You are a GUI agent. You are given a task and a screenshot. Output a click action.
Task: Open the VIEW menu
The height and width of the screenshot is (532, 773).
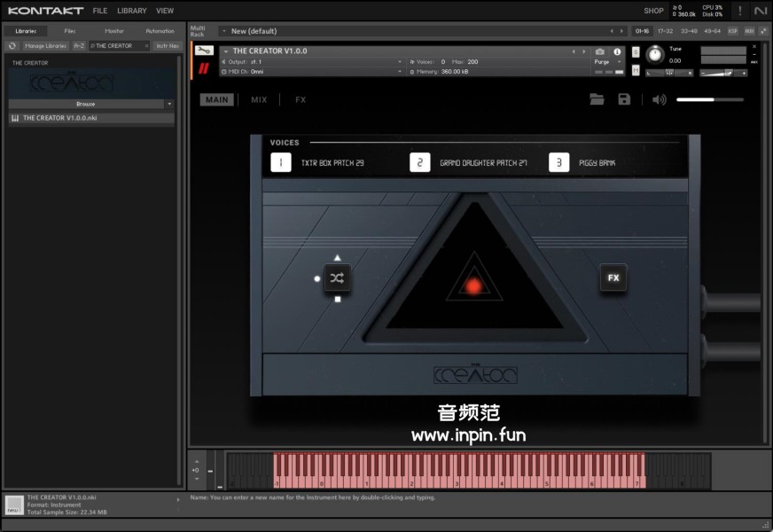pyautogui.click(x=165, y=11)
